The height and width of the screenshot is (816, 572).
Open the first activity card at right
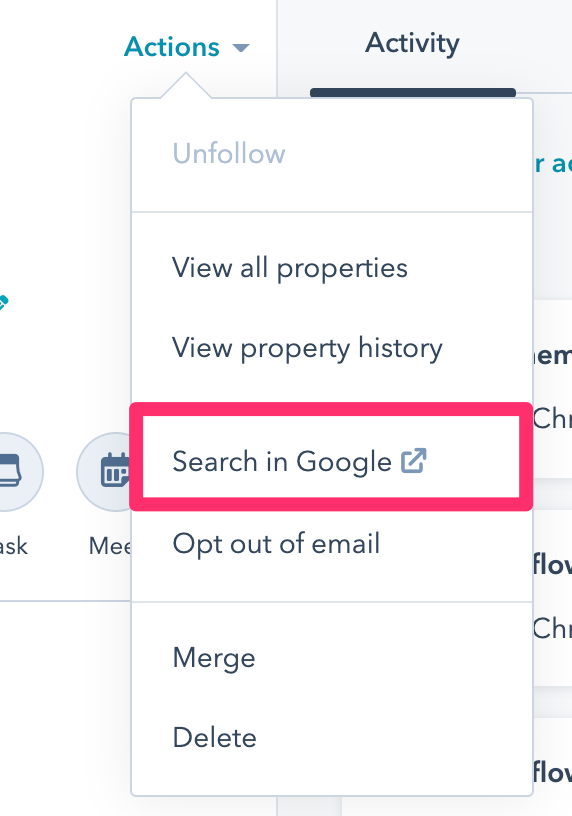[x=553, y=389]
